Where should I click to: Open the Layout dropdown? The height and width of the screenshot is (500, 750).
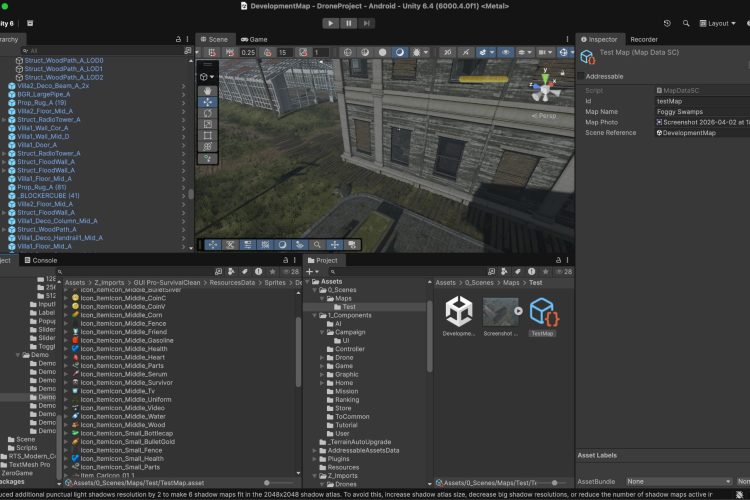click(718, 23)
